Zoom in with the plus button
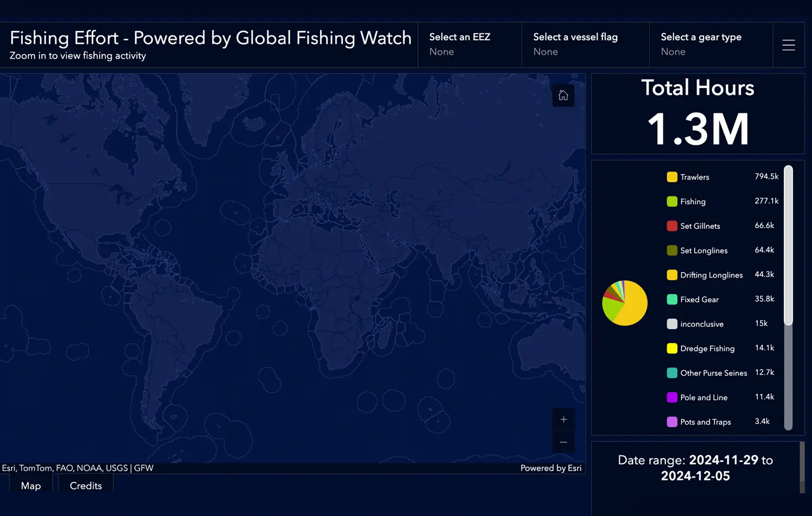 [564, 419]
